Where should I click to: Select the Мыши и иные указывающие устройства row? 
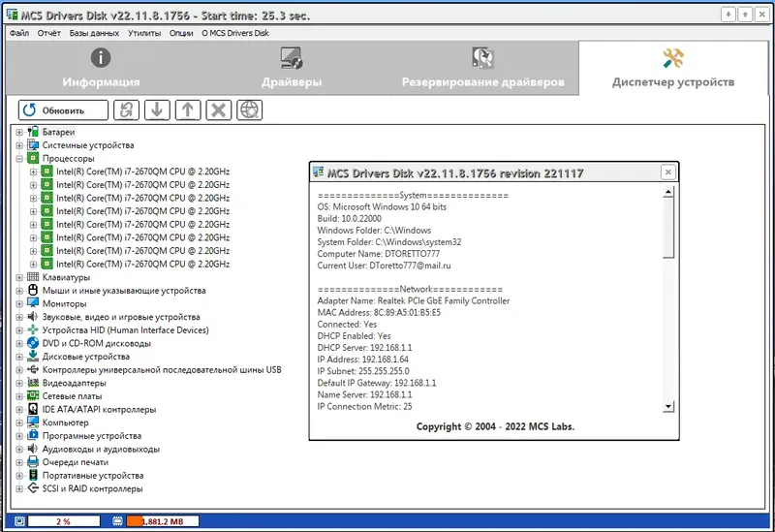[124, 291]
